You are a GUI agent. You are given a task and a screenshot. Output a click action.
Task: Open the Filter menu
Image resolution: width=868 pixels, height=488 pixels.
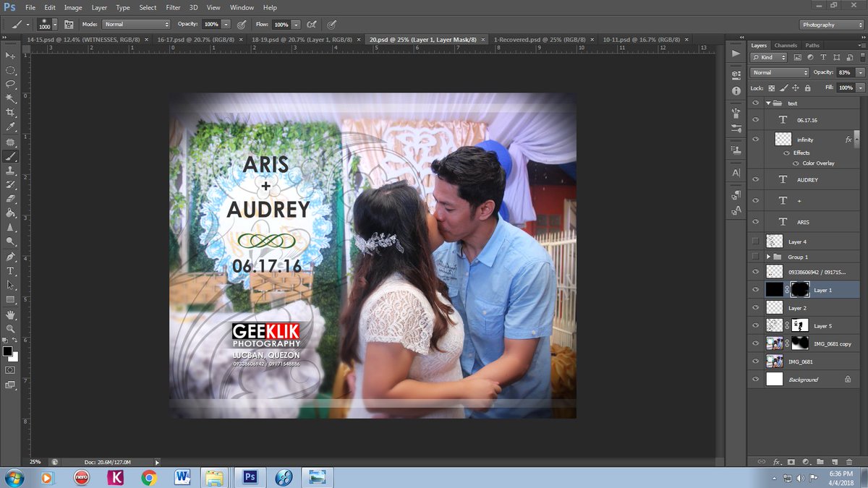coord(173,7)
